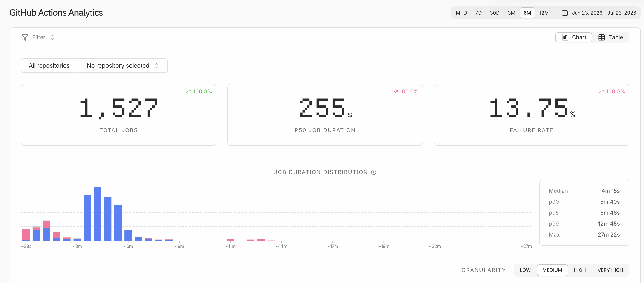The height and width of the screenshot is (283, 644).
Task: Click the Failure Rate 13.75% card
Action: (x=532, y=115)
